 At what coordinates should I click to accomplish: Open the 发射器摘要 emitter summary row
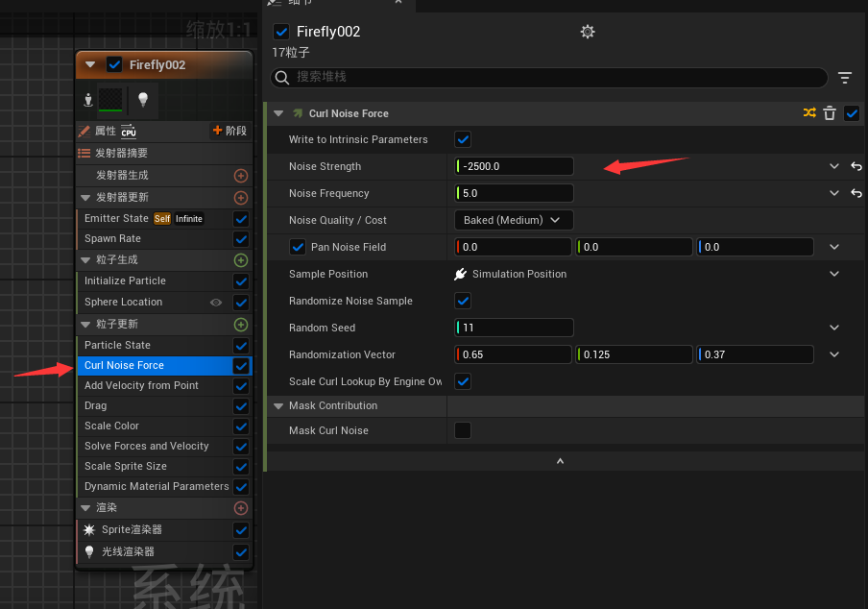164,154
